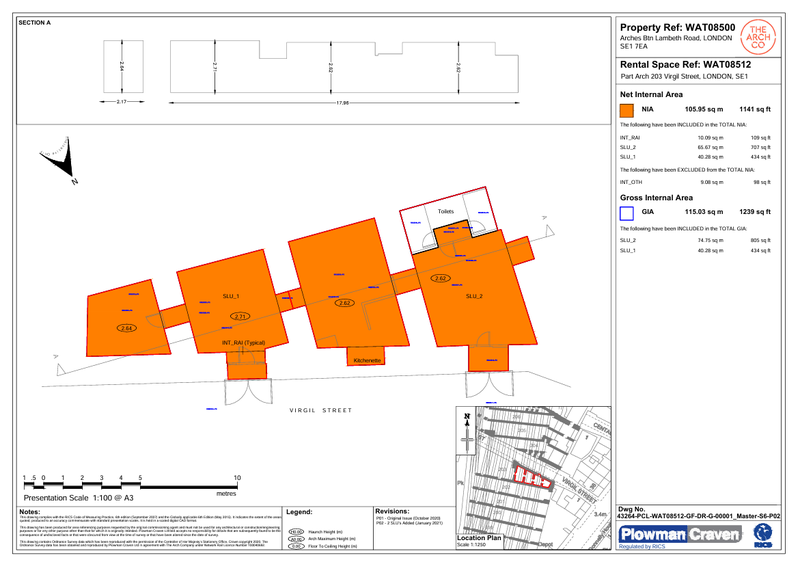Click the Haunch Height legend symbol
The image size is (800, 562).
point(296,532)
